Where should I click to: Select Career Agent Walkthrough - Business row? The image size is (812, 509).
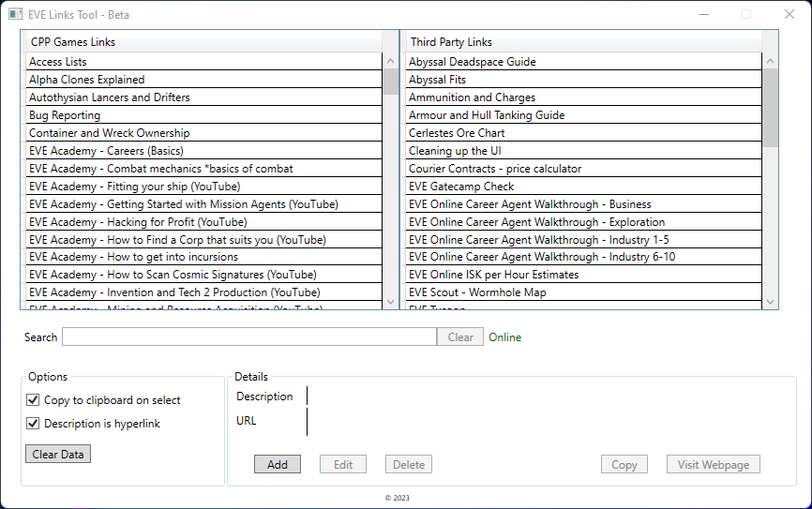[583, 204]
